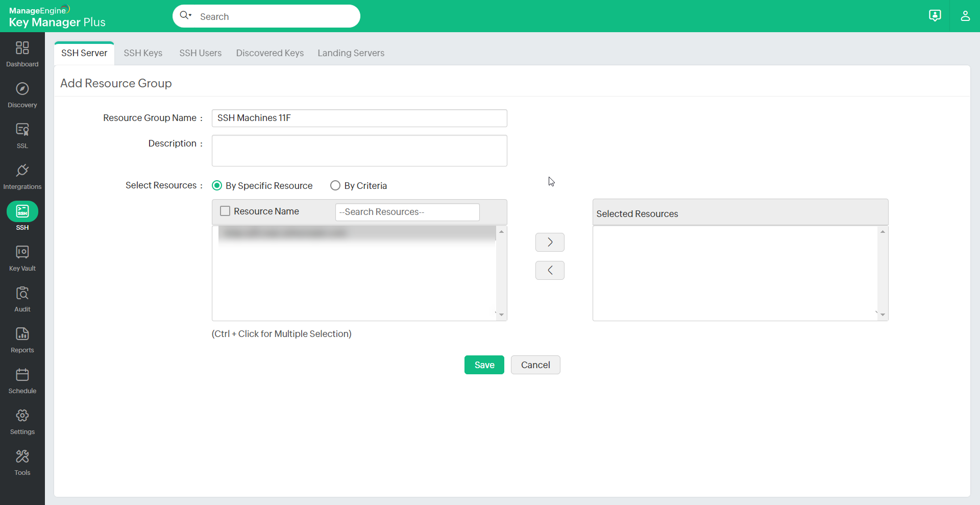Select the By Specific Resource option
This screenshot has width=980, height=505.
coord(217,185)
